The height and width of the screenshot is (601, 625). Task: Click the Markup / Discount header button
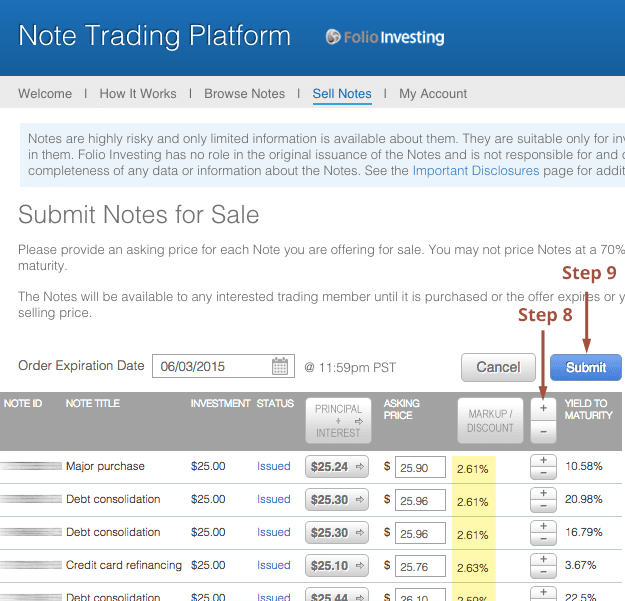coord(490,420)
